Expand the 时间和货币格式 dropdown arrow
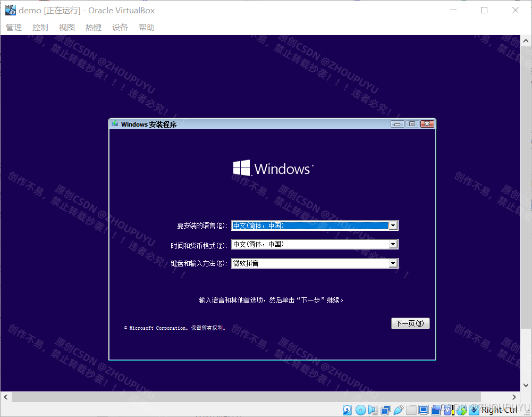The image size is (532, 417). point(393,244)
